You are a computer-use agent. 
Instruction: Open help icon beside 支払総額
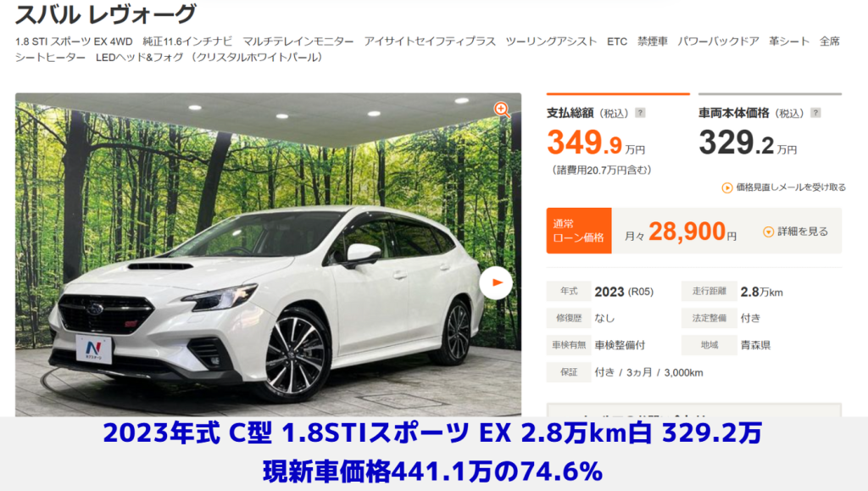click(x=640, y=113)
